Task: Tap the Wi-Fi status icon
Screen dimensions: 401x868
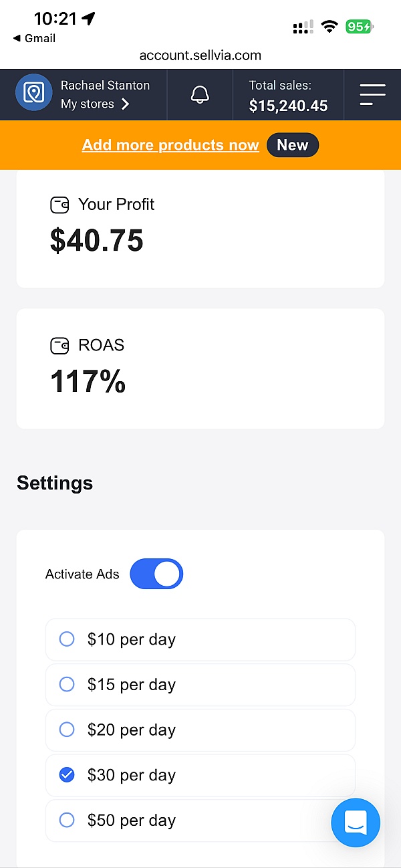Action: [329, 27]
